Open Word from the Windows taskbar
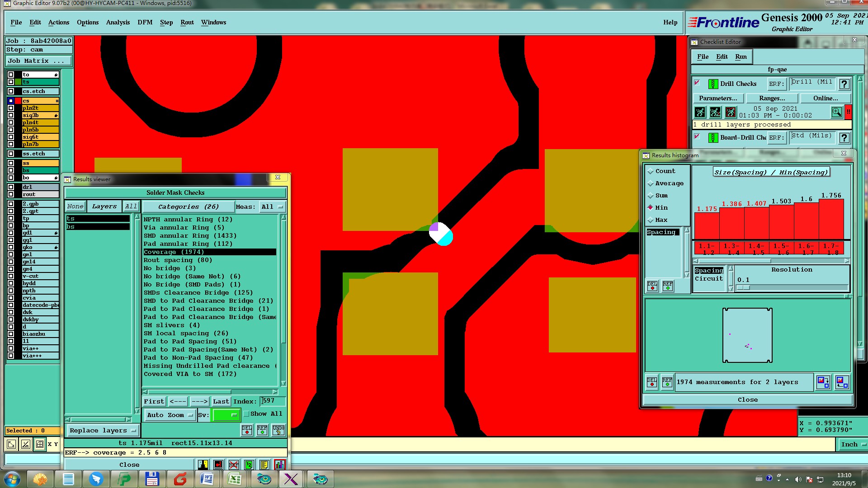Image resolution: width=868 pixels, height=488 pixels. pyautogui.click(x=207, y=479)
